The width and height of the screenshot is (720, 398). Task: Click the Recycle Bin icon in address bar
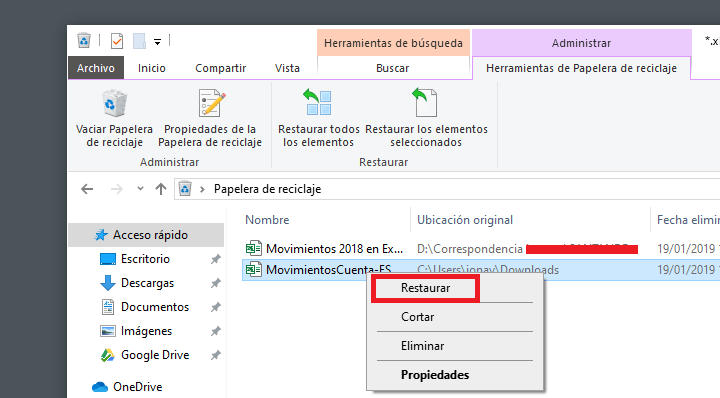185,189
